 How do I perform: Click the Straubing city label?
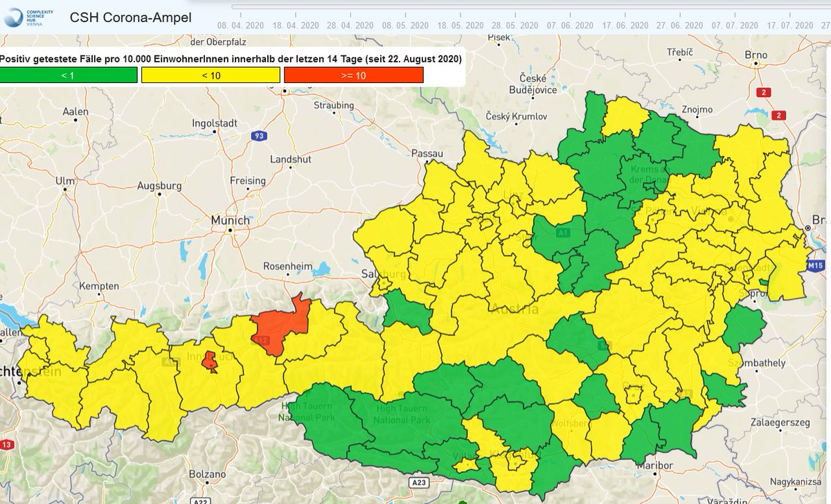pos(333,105)
